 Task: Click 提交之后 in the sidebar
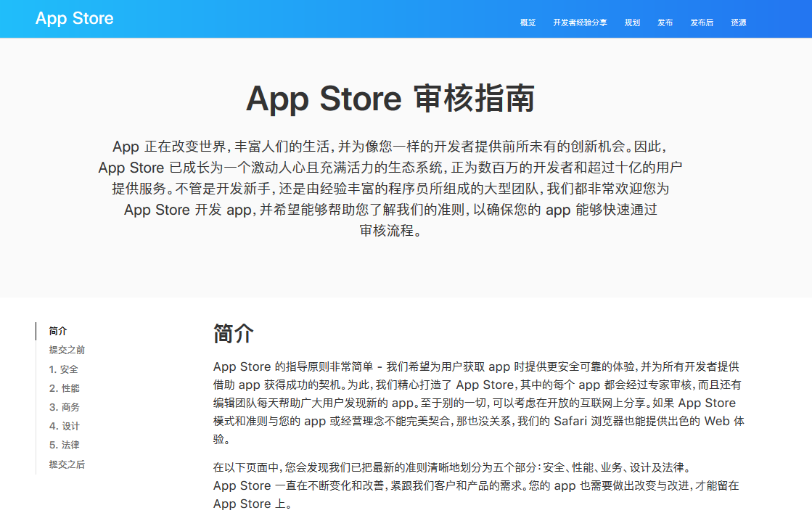(67, 464)
